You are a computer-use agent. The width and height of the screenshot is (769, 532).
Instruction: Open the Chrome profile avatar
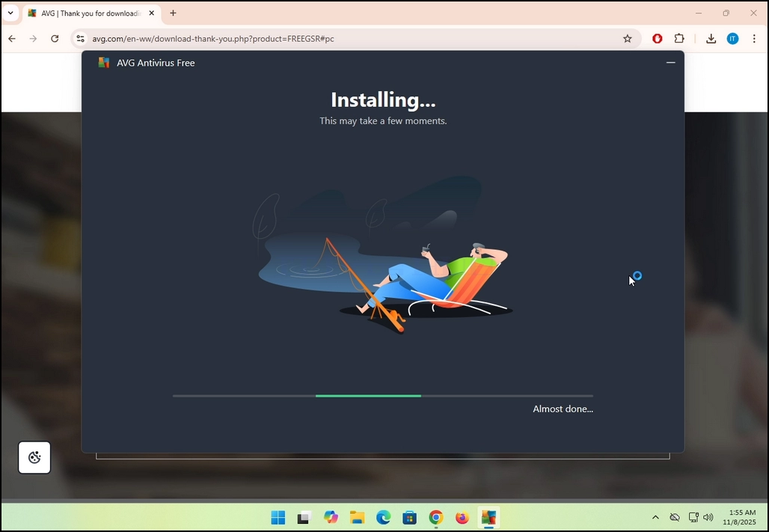pos(732,38)
